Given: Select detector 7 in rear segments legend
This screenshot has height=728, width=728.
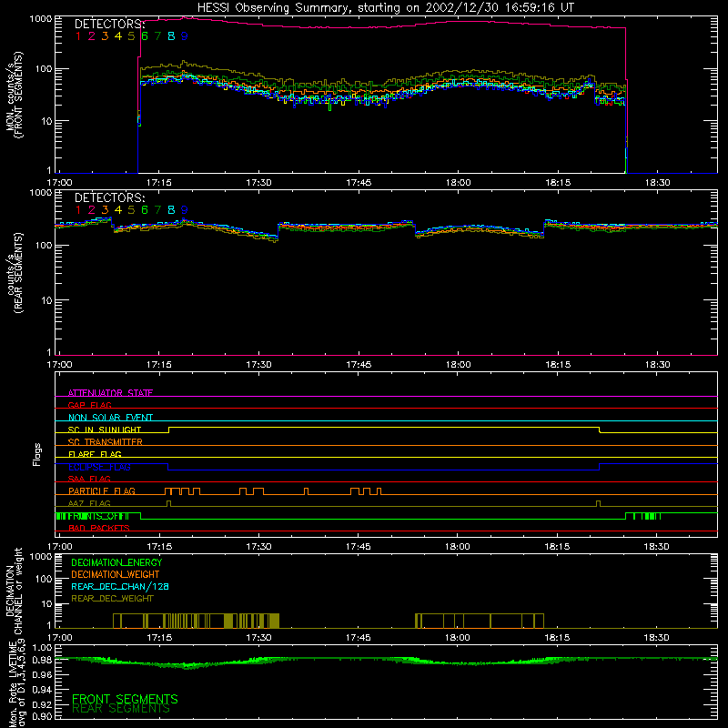Looking at the screenshot, I should pyautogui.click(x=157, y=210).
